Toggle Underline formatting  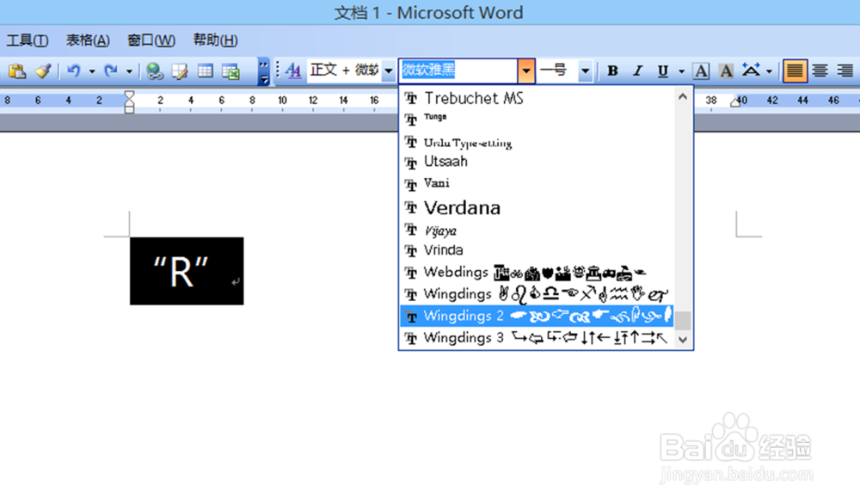pos(663,71)
